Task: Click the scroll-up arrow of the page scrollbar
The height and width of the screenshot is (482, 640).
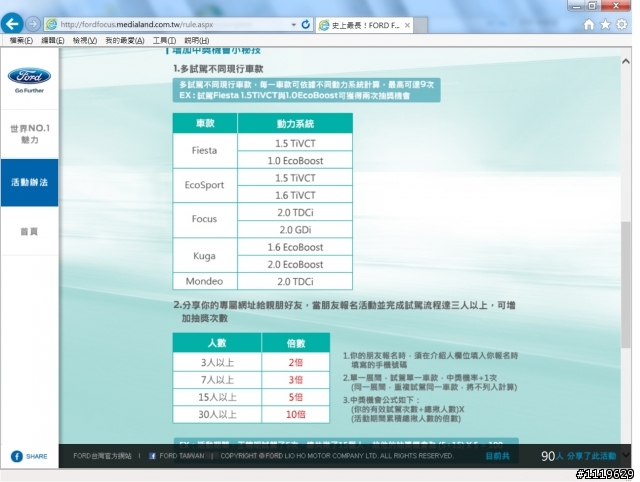Action: point(625,62)
